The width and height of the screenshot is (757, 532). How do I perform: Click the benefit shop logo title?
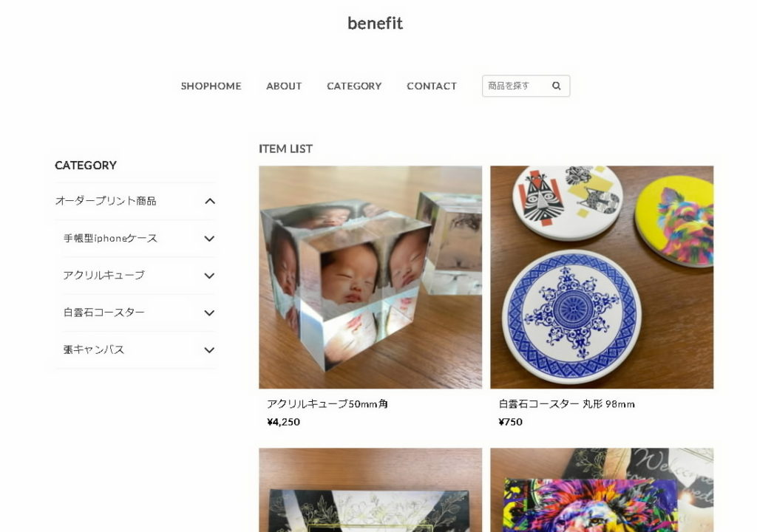click(375, 23)
